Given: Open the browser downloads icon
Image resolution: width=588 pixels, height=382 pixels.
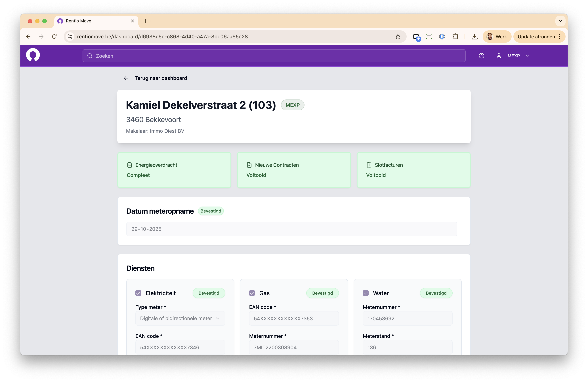Looking at the screenshot, I should (x=474, y=37).
